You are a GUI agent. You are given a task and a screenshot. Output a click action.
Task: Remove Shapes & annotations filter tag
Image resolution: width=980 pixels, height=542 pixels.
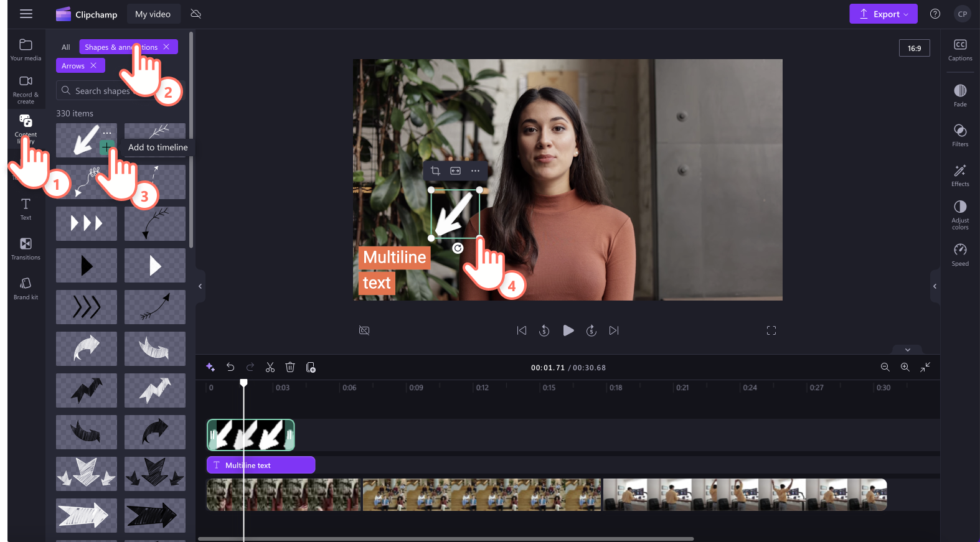pos(166,47)
